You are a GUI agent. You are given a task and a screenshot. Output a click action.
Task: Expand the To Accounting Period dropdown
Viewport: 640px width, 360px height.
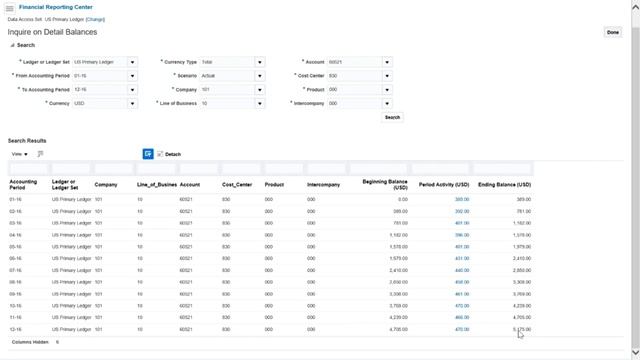[x=132, y=90]
